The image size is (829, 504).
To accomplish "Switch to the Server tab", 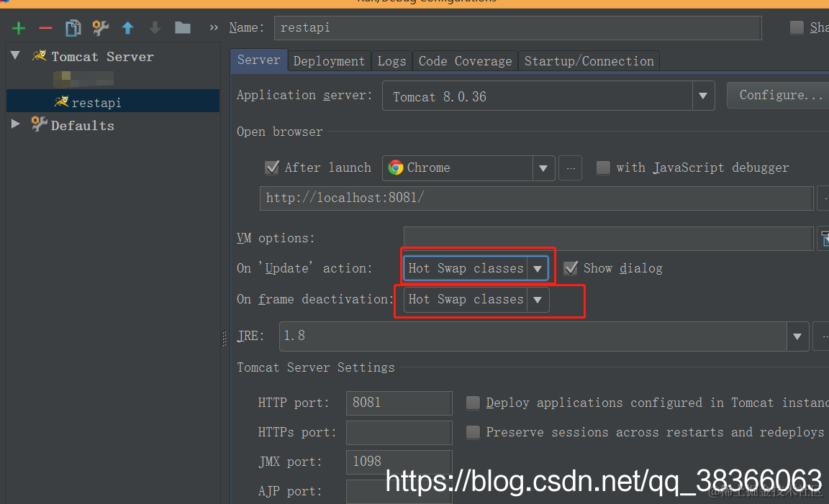I will point(258,60).
